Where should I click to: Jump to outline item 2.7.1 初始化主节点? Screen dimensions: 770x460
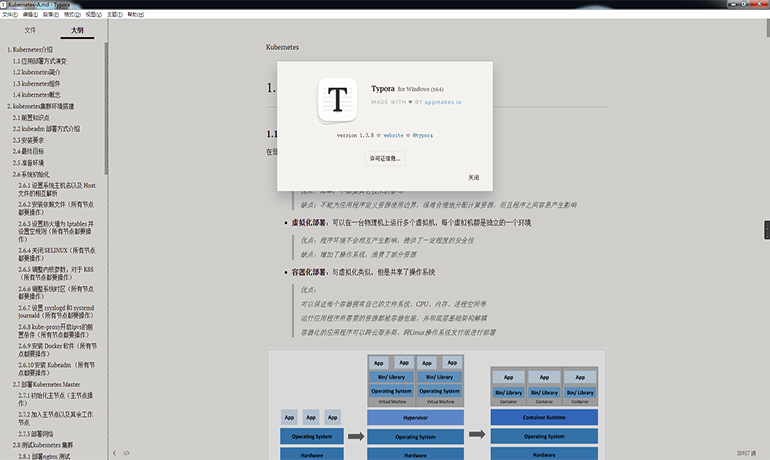click(55, 399)
